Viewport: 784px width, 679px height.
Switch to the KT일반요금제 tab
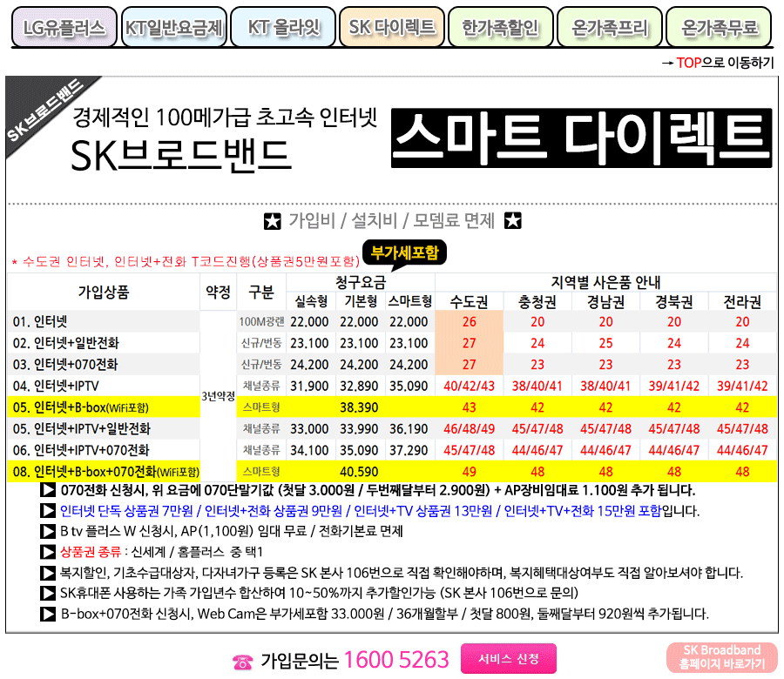tap(172, 28)
